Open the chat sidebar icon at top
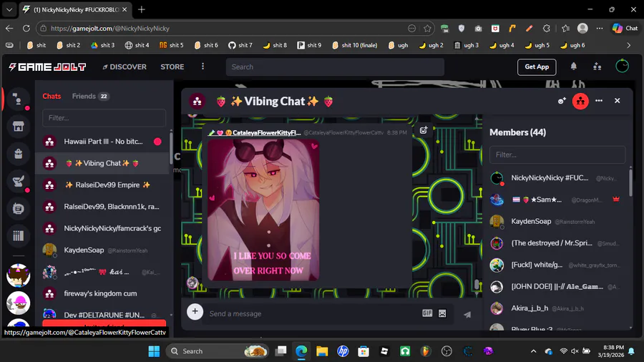This screenshot has height=362, width=644. [x=18, y=99]
